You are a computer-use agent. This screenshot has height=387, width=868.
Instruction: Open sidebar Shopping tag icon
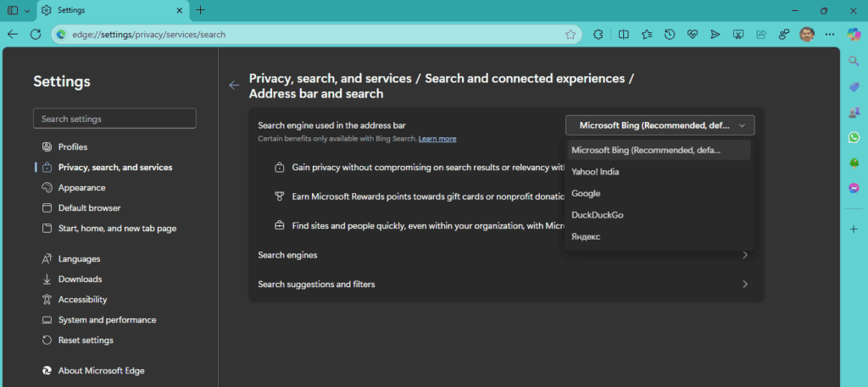(854, 86)
